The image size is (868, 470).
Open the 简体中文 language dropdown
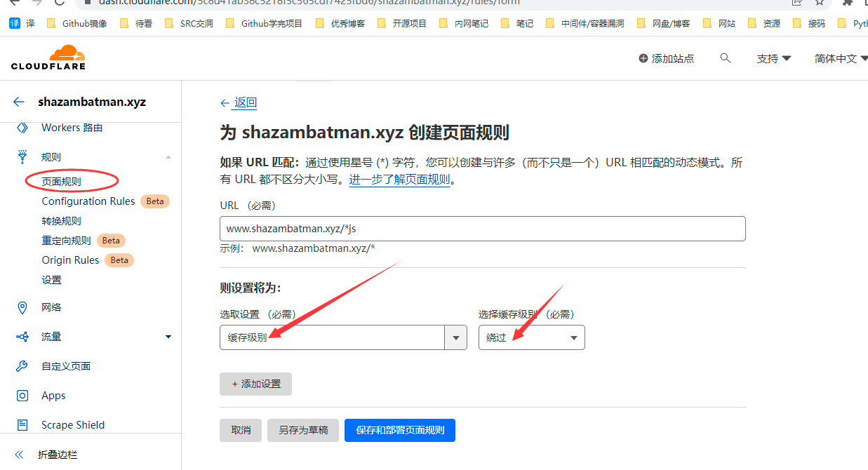tap(841, 58)
